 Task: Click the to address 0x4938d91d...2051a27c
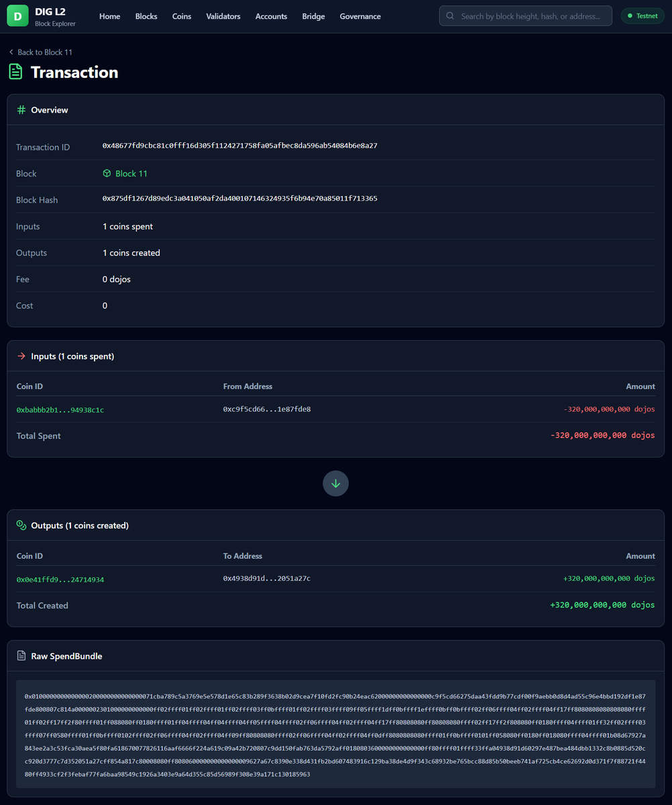267,578
